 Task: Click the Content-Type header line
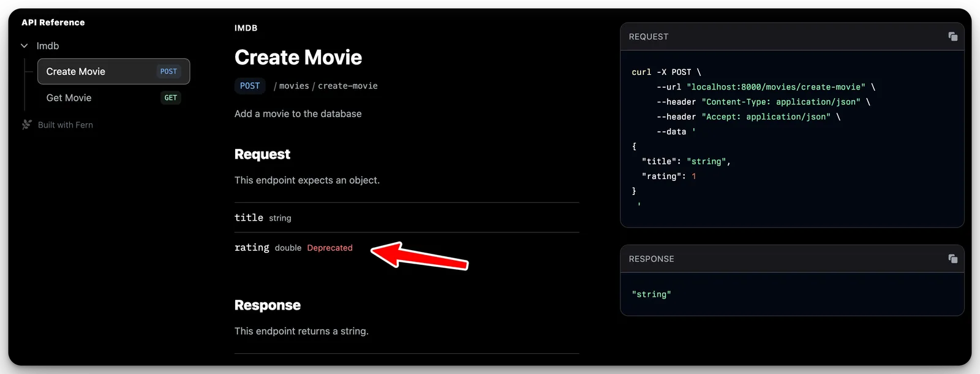(x=763, y=102)
